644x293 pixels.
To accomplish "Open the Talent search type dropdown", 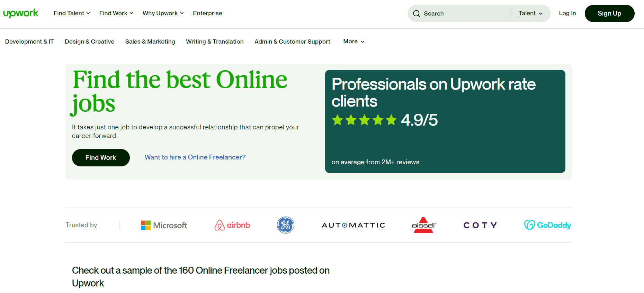I will click(x=530, y=13).
